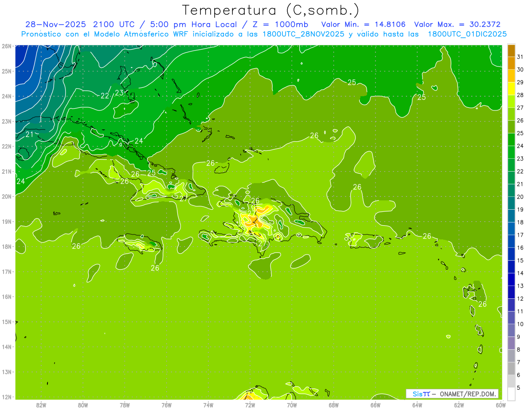Screen dimensions: 532x411
Task: Click the "Valor Max. = 30.2372" text
Action: point(458,24)
